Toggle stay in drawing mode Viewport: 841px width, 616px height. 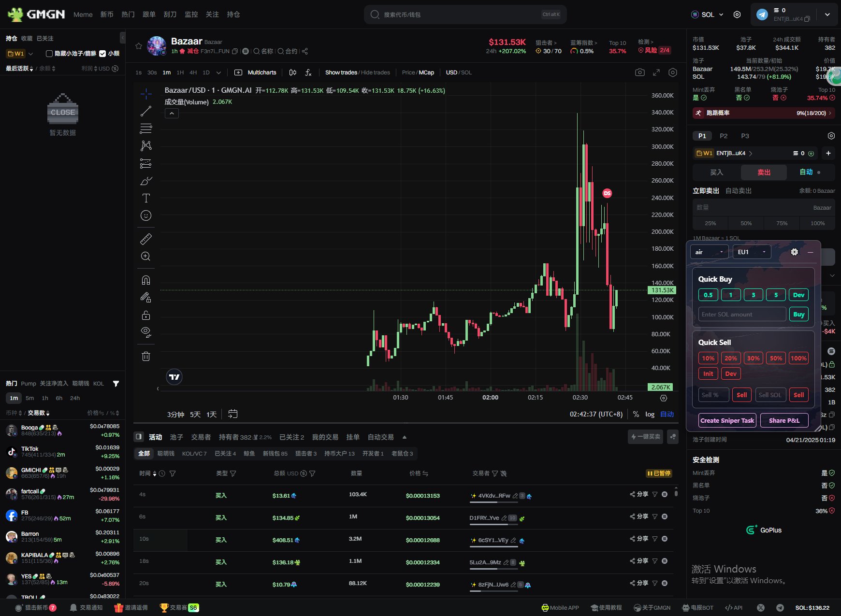coord(146,298)
